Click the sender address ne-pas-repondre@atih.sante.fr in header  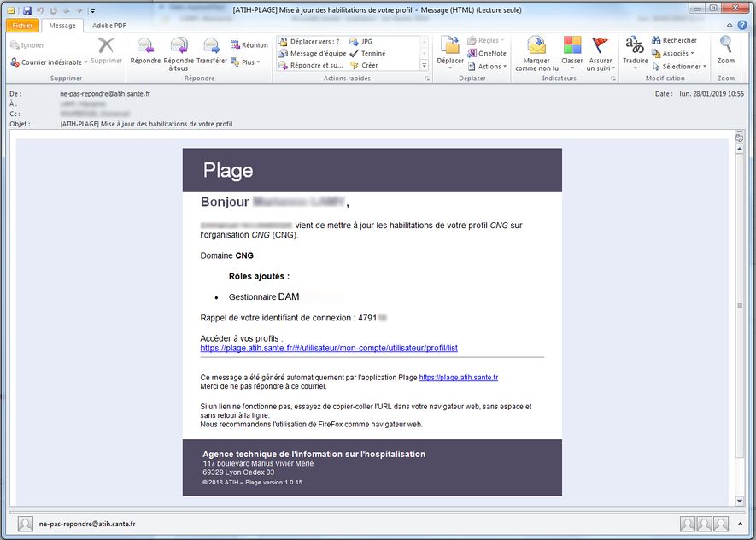pyautogui.click(x=105, y=93)
